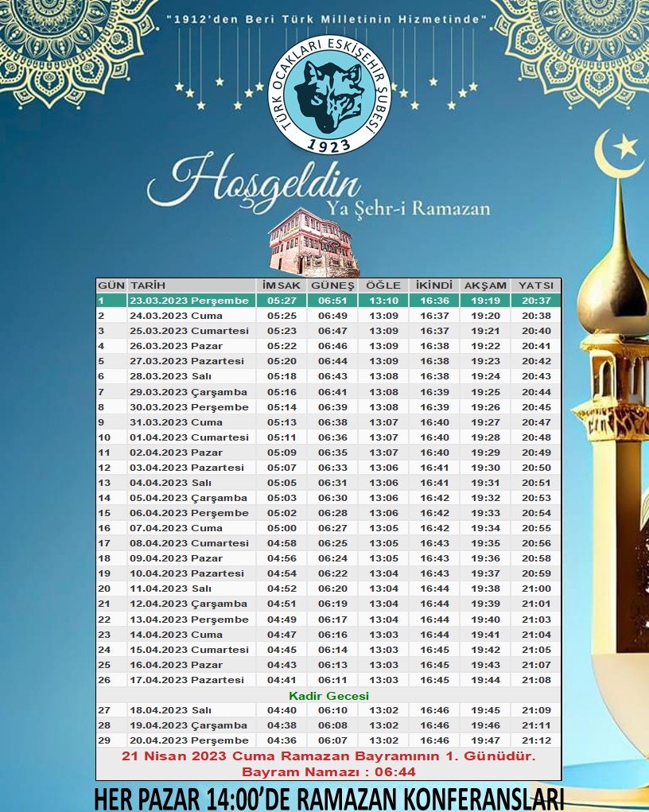Image resolution: width=649 pixels, height=812 pixels.
Task: Select the GÜN column header
Action: (x=111, y=286)
